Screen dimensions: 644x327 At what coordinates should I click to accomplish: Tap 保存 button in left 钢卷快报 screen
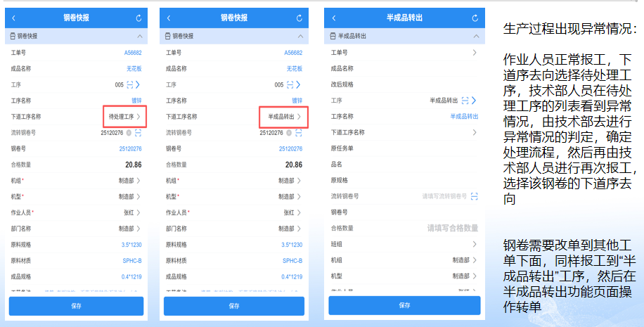76,306
